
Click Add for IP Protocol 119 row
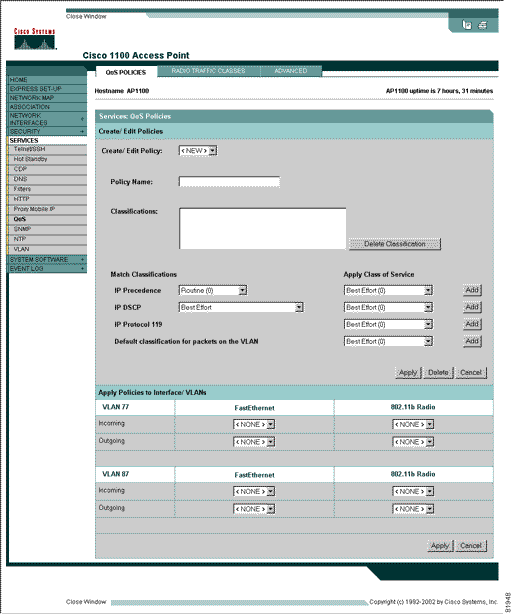coord(472,324)
